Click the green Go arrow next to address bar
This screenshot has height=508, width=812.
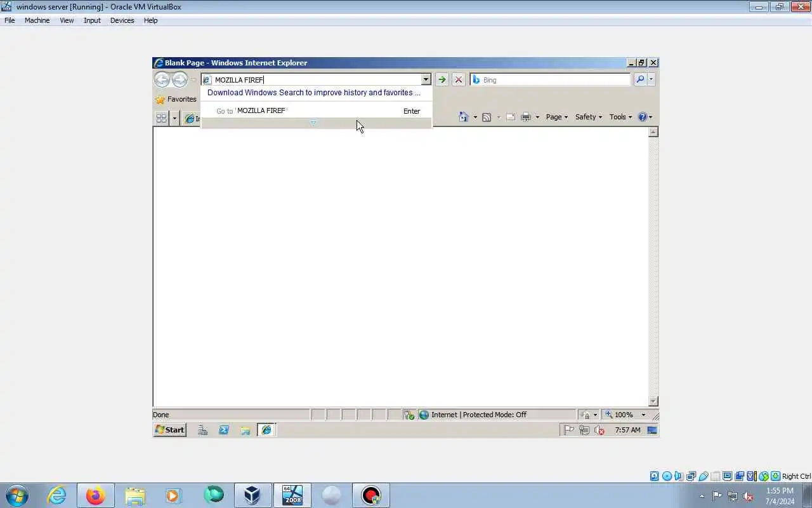[442, 79]
